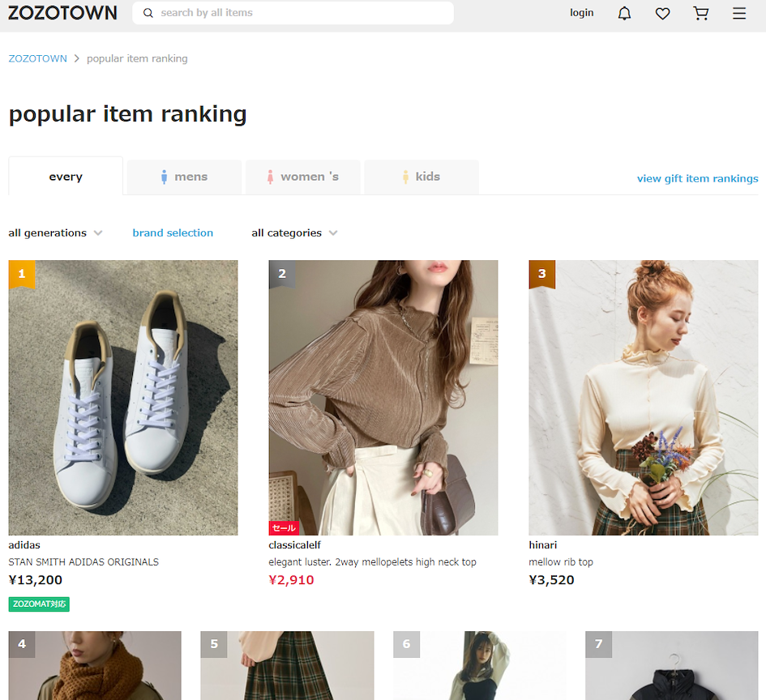Click the rank 1 badge
This screenshot has height=700, width=766.
click(22, 274)
